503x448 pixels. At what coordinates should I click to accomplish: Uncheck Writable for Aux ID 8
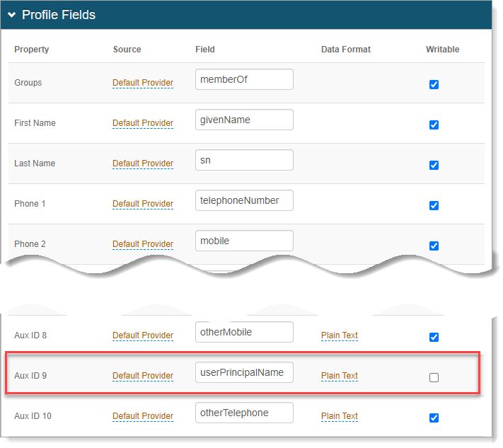(434, 337)
